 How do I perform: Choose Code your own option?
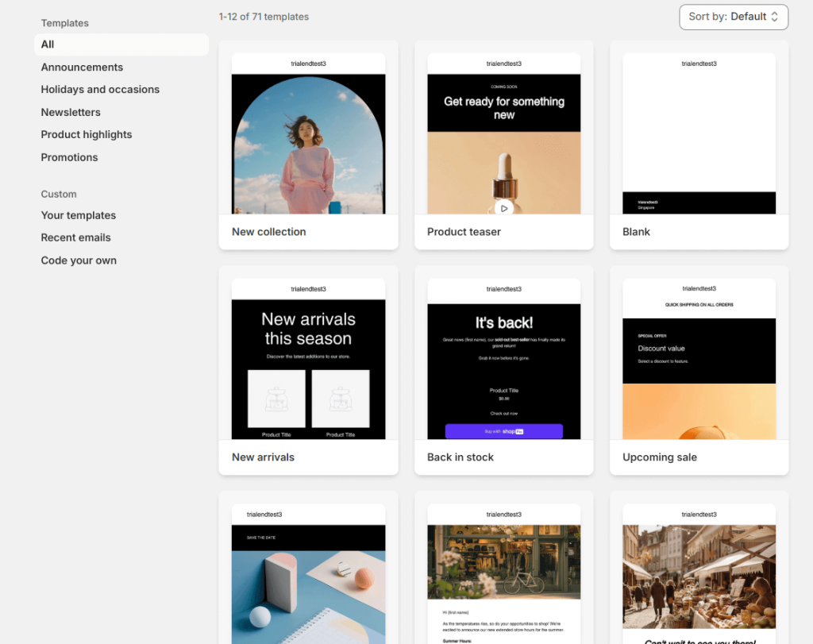pyautogui.click(x=79, y=260)
